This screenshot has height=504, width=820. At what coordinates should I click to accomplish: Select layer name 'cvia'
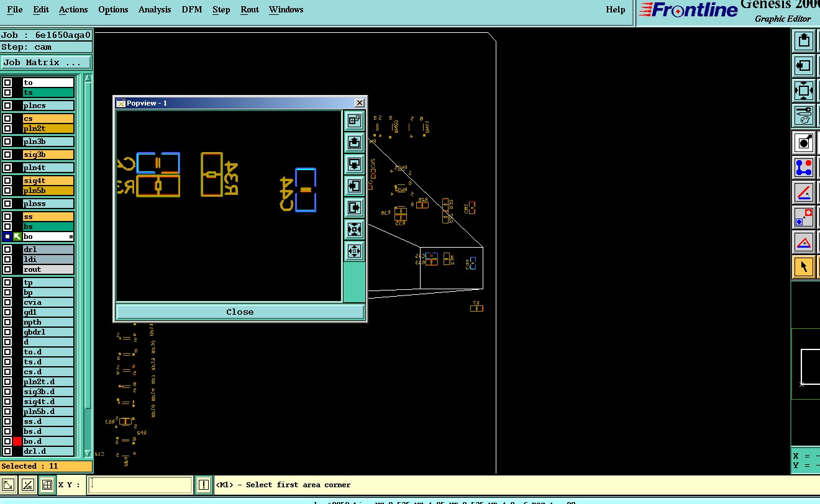tap(48, 302)
